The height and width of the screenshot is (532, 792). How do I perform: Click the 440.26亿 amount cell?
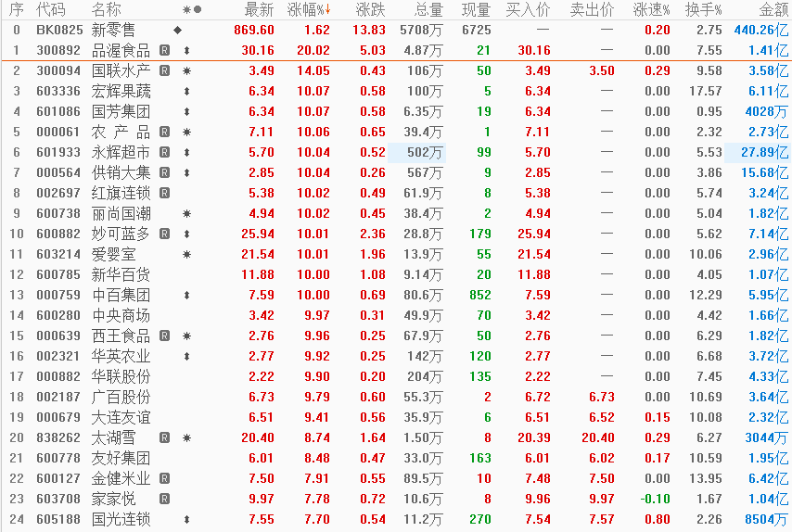[761, 31]
